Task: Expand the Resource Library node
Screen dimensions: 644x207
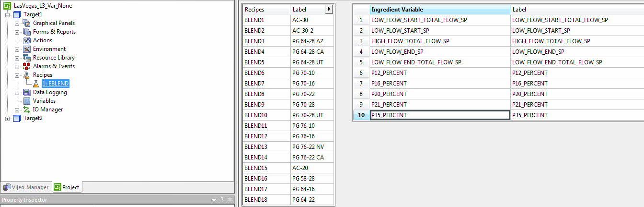Action: 17,58
